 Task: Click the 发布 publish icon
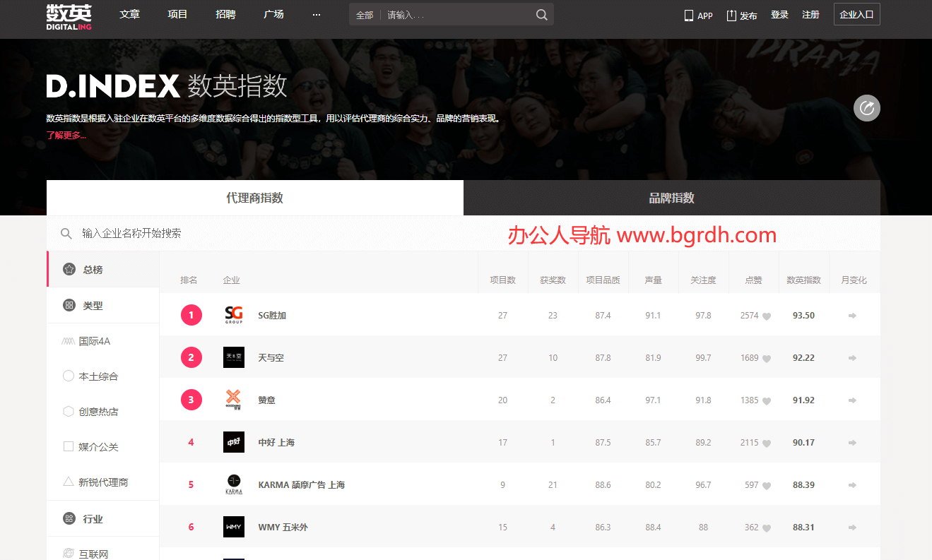pos(731,15)
